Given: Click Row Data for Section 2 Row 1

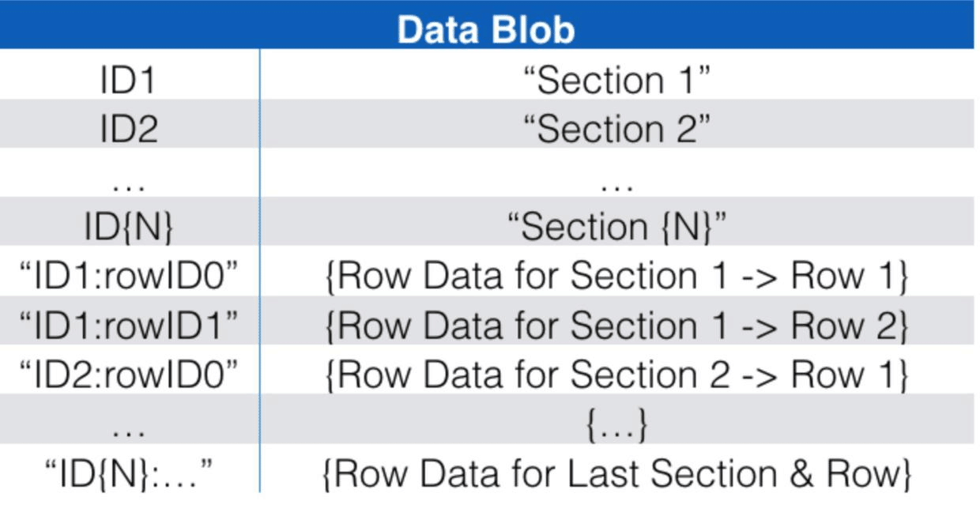Looking at the screenshot, I should pyautogui.click(x=616, y=374).
